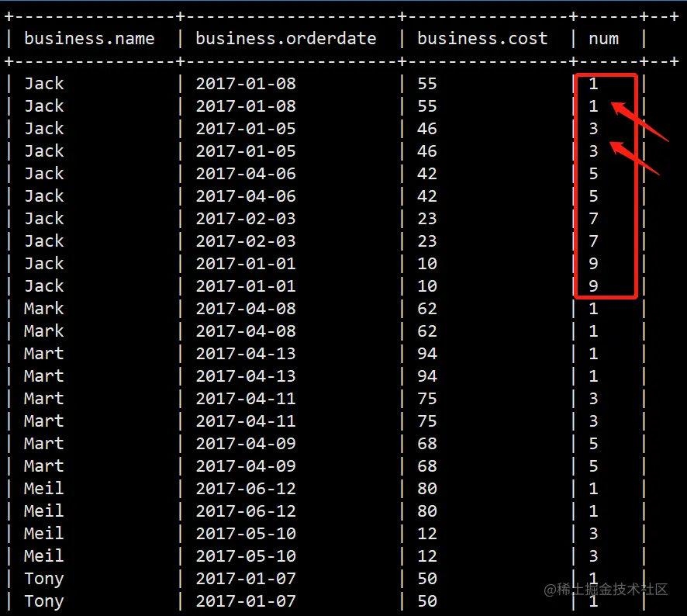
Task: Click the lower of two 2017-01-07 date cells
Action: point(245,601)
